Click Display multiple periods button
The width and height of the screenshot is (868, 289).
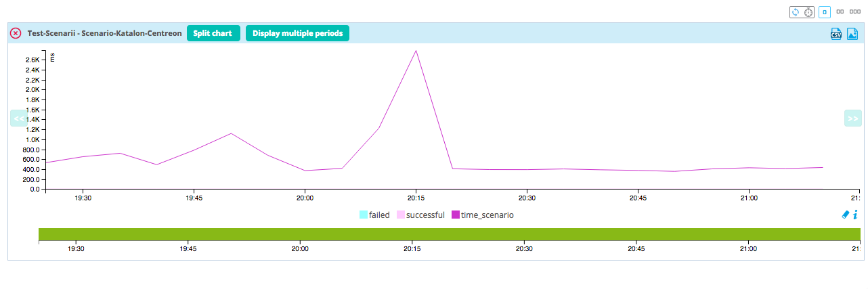point(297,33)
